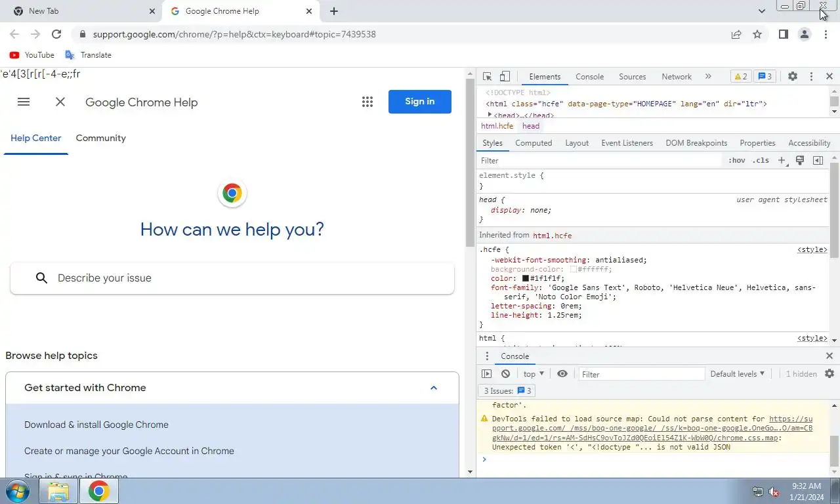
Task: Open the console drawer three-dot menu
Action: (x=487, y=356)
